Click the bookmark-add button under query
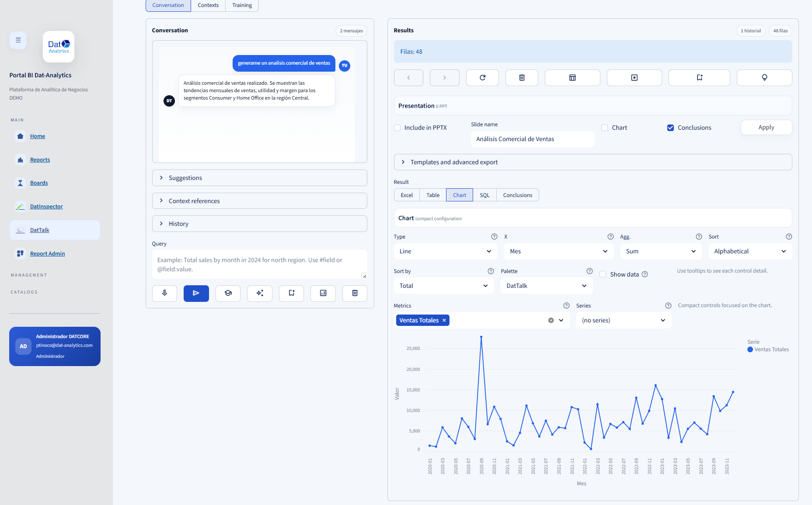This screenshot has height=505, width=812. click(x=291, y=293)
